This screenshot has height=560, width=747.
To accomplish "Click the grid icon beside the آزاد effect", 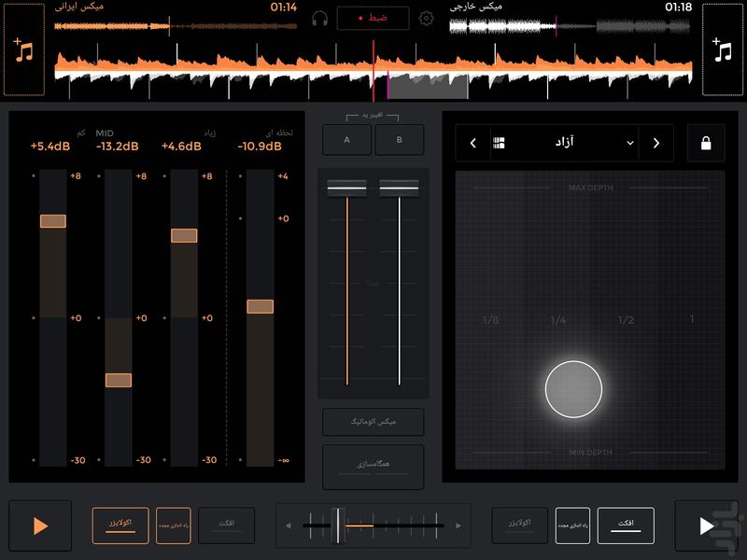I will [x=499, y=143].
